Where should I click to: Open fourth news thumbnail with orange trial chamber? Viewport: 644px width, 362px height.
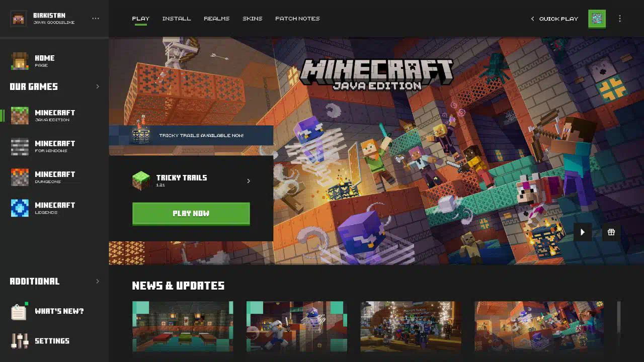coord(539,326)
